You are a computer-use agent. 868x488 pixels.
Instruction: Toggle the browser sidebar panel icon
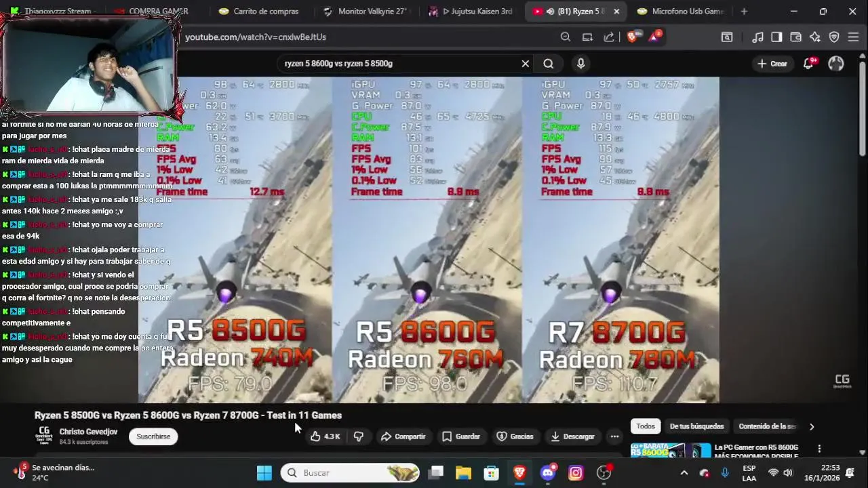click(x=777, y=37)
